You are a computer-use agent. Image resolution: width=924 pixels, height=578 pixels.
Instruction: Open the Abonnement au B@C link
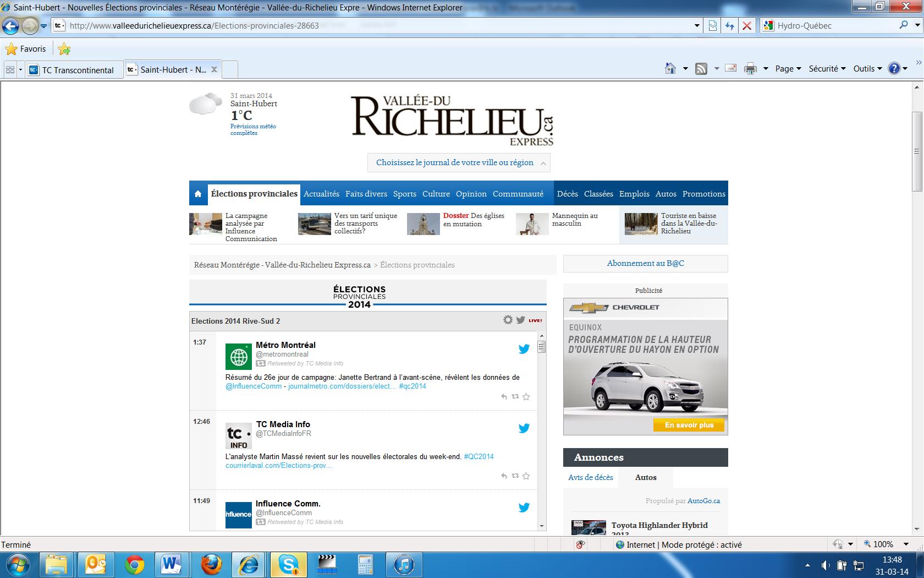[646, 263]
